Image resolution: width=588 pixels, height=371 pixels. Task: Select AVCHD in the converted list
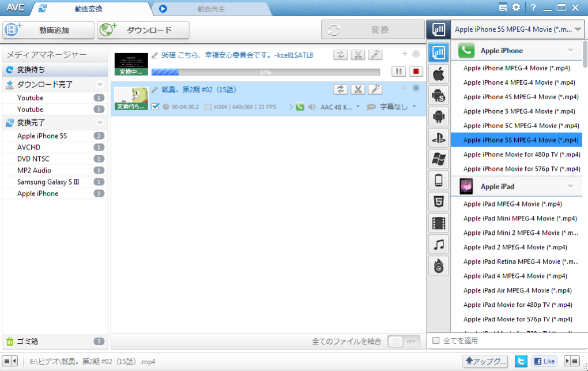pyautogui.click(x=55, y=147)
